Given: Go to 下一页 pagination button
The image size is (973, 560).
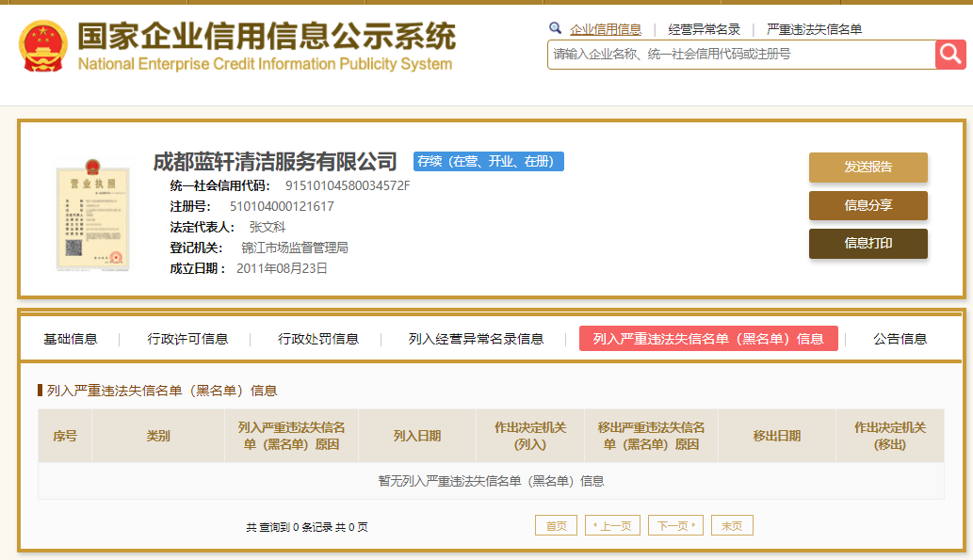Looking at the screenshot, I should coord(675,525).
